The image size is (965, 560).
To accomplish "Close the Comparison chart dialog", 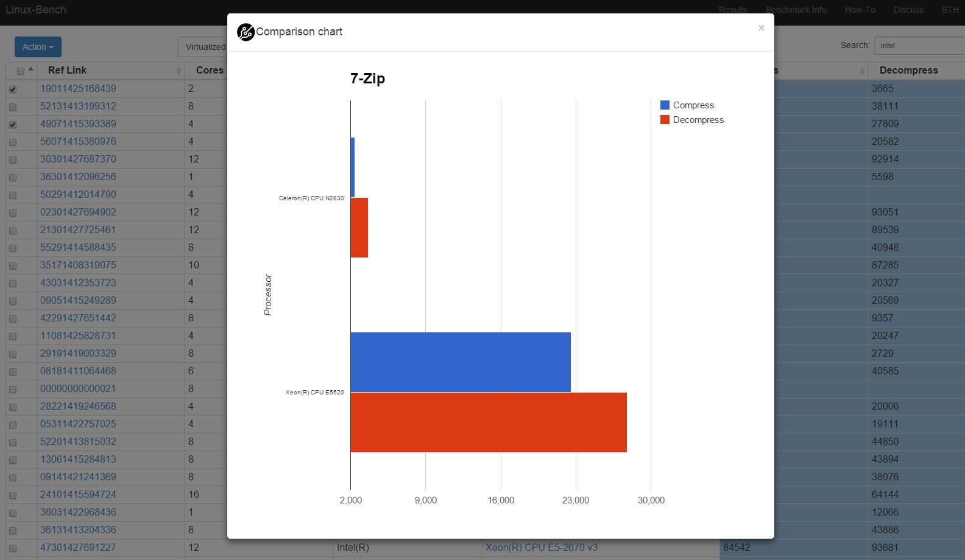I will coord(761,28).
